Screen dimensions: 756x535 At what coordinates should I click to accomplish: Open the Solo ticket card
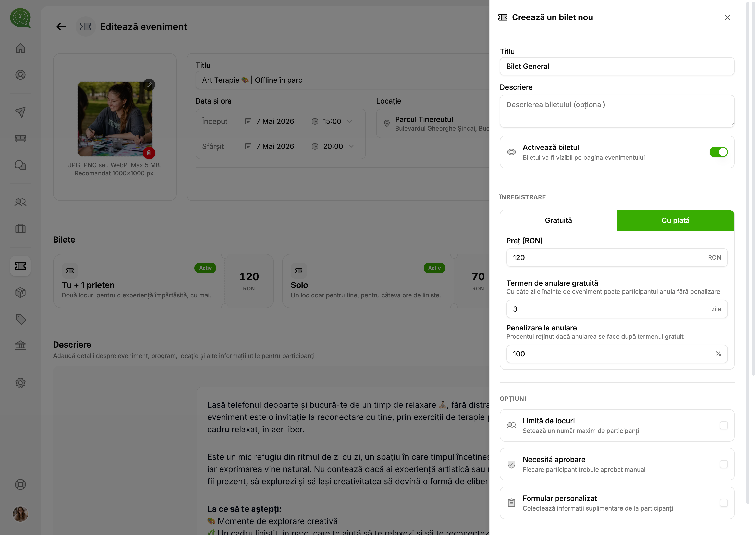coord(385,281)
